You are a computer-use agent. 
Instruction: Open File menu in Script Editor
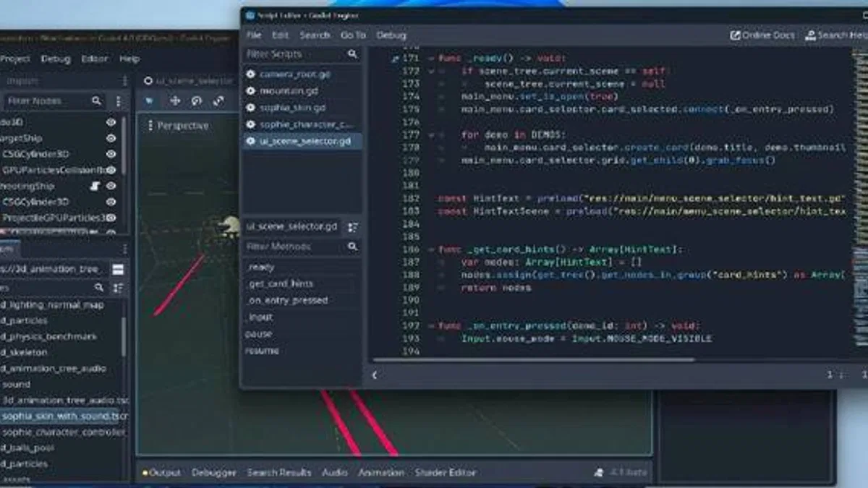coord(254,35)
